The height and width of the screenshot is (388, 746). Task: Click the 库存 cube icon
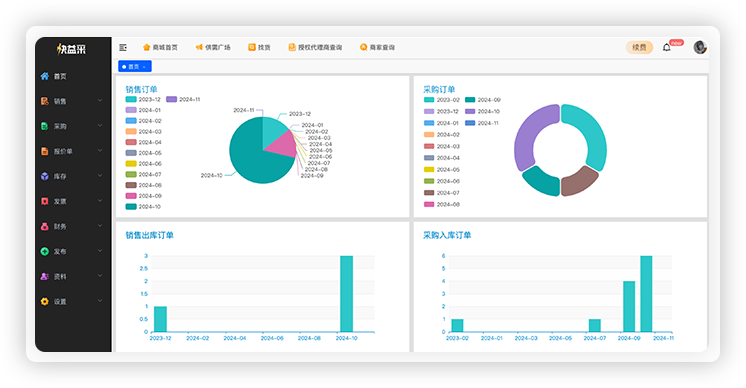[45, 176]
